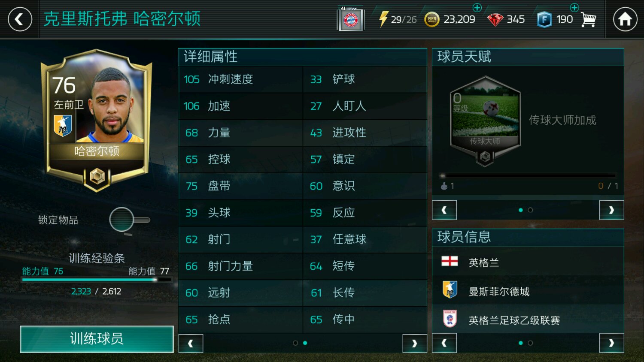Select first page dot under 详细属性
The height and width of the screenshot is (362, 644).
(295, 343)
